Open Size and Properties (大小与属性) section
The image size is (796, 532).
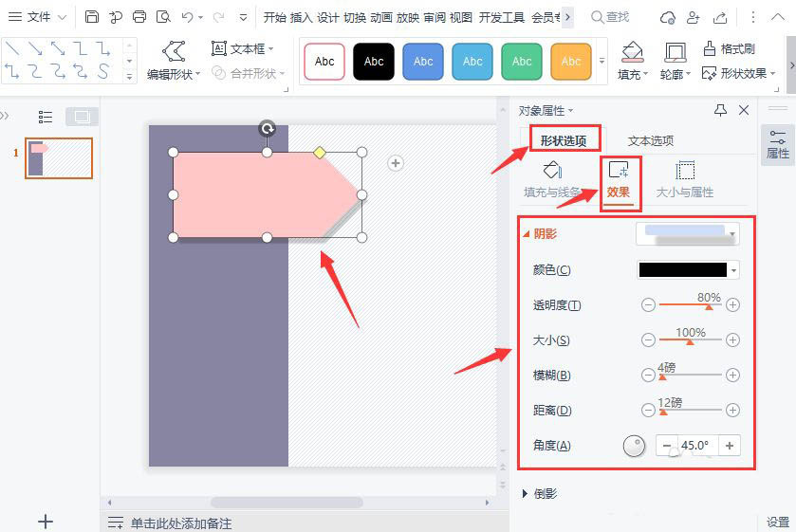click(x=685, y=179)
